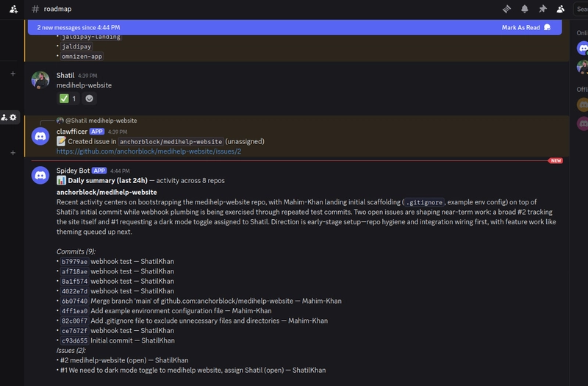Toggle the member list icon

tap(561, 9)
